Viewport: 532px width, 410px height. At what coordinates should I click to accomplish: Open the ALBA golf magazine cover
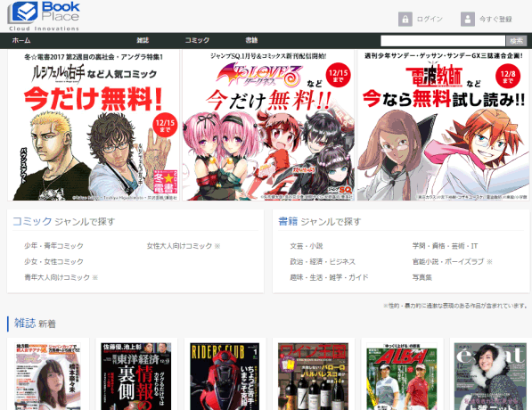click(x=402, y=376)
